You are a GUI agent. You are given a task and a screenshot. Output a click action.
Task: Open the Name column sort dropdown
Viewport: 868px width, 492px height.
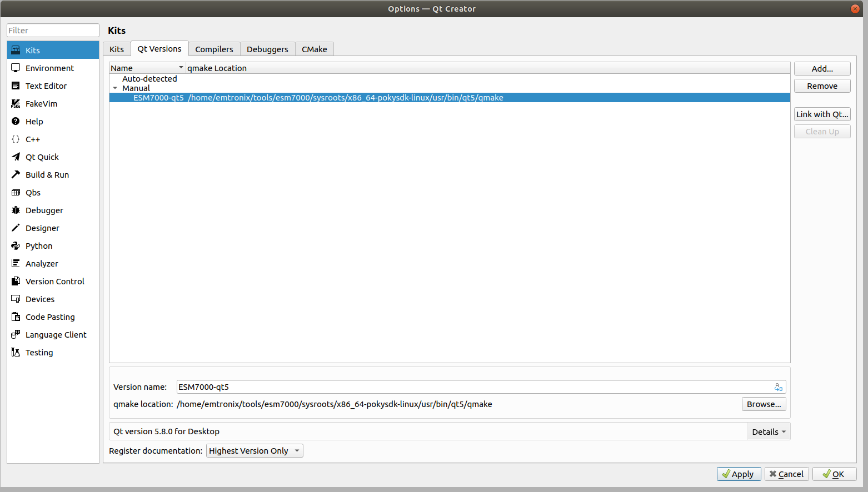tap(181, 68)
